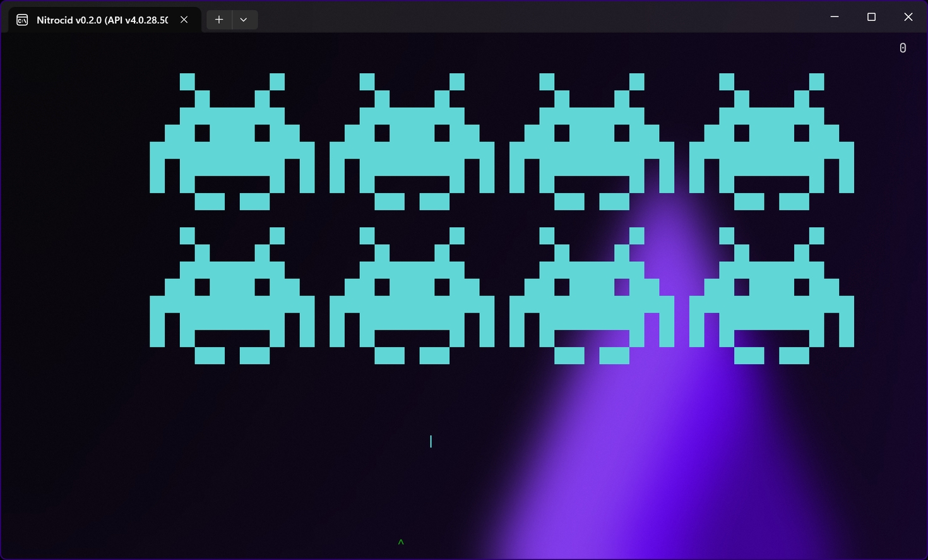928x560 pixels.
Task: Minimize the terminal window
Action: coord(835,17)
